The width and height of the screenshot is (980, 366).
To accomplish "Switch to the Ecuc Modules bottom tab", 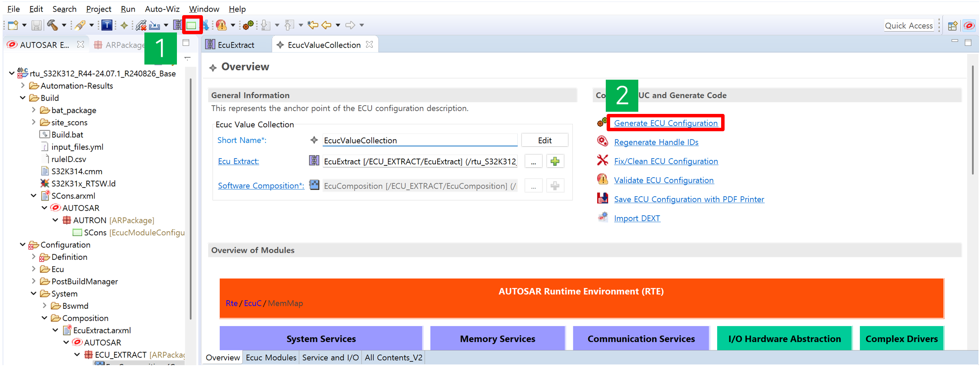I will 271,357.
